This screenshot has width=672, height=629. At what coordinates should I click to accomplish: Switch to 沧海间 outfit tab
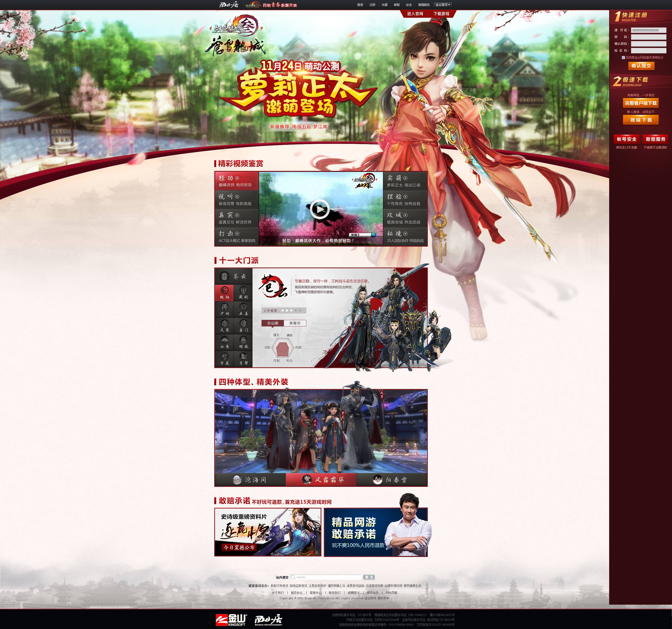pyautogui.click(x=250, y=480)
